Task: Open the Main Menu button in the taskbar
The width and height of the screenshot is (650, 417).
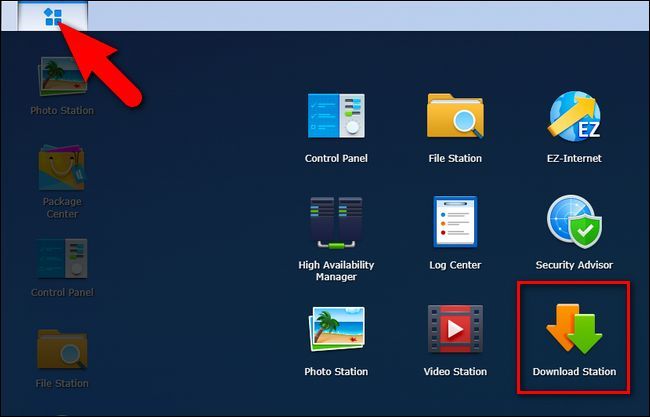Action: click(53, 16)
